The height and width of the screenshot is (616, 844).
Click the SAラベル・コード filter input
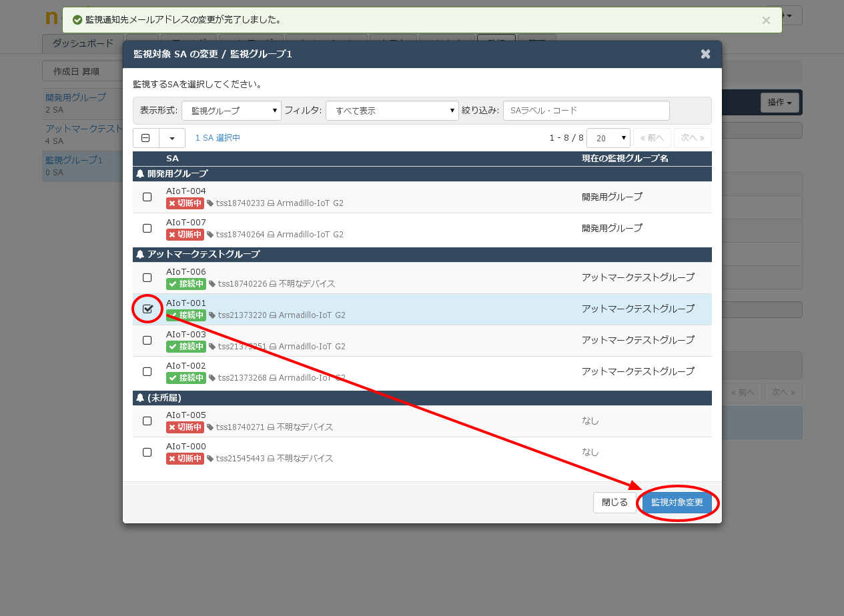(x=586, y=111)
